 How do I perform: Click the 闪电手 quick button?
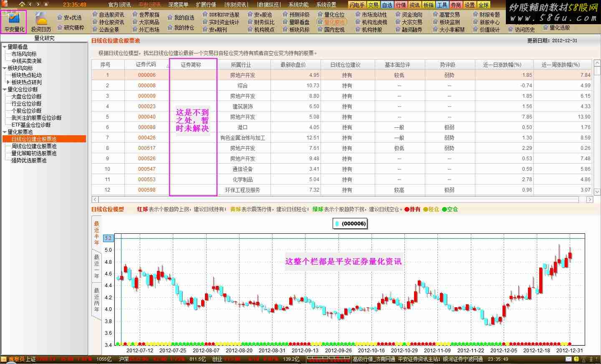coord(357,5)
